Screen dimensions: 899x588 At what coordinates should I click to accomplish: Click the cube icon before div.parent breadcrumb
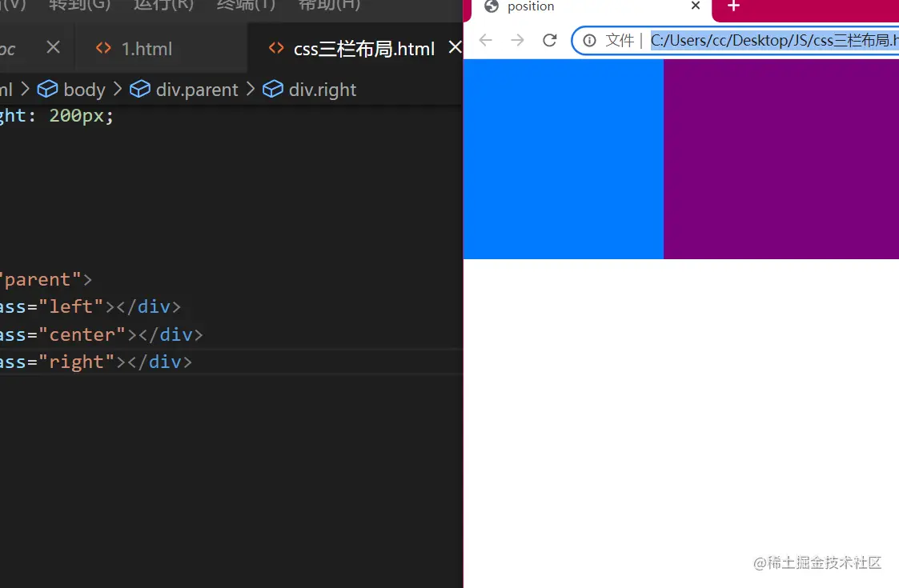pos(140,89)
